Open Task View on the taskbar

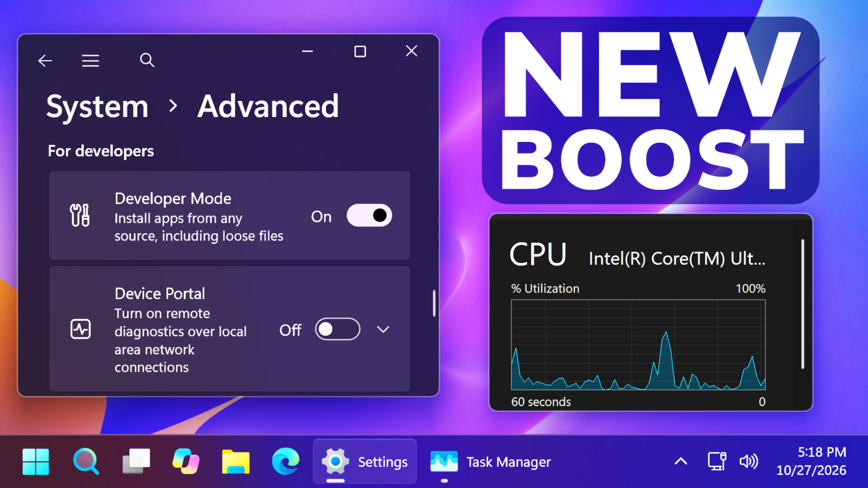(x=136, y=461)
